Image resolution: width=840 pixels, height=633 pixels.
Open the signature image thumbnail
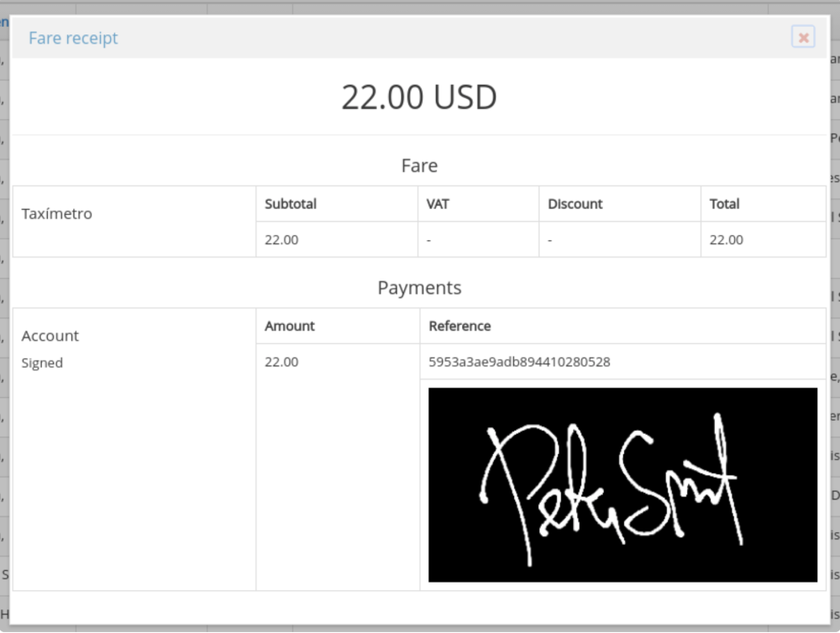click(x=622, y=484)
